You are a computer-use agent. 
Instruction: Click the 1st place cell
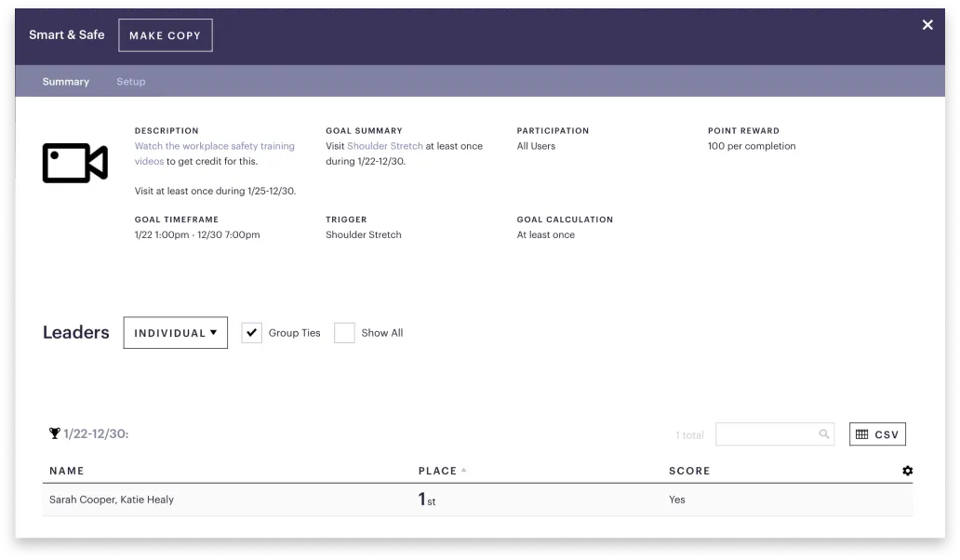(x=427, y=500)
